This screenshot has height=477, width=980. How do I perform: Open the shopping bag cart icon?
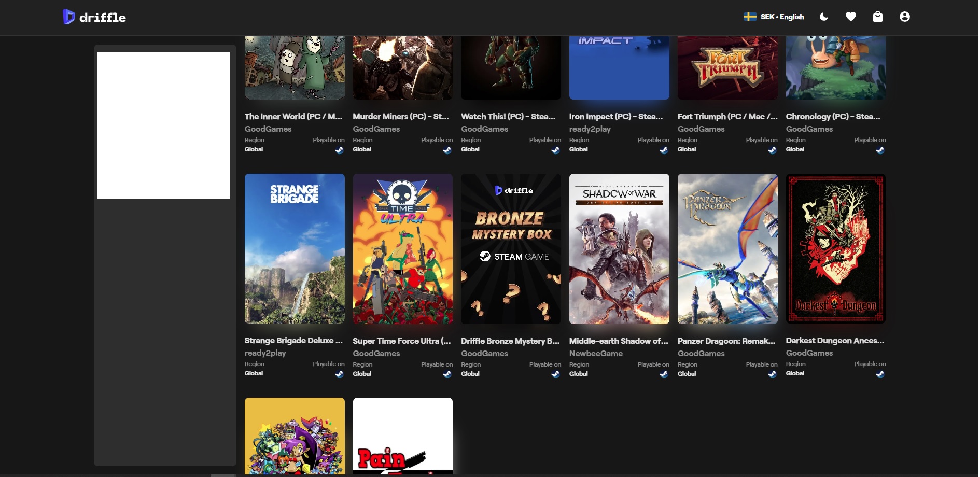pyautogui.click(x=877, y=17)
